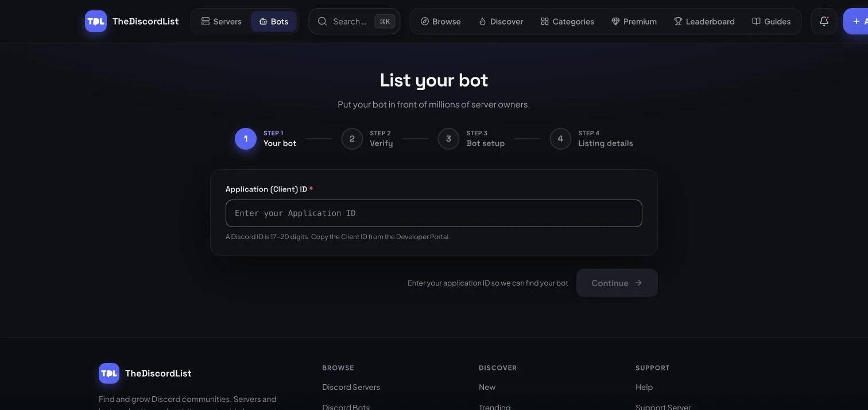Open the New footer link

(x=487, y=387)
